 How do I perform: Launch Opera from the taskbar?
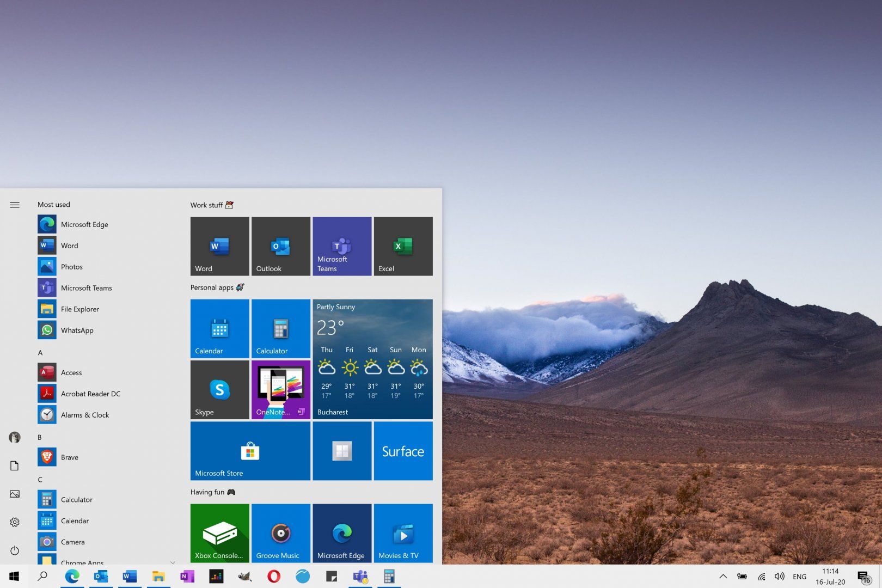tap(274, 576)
